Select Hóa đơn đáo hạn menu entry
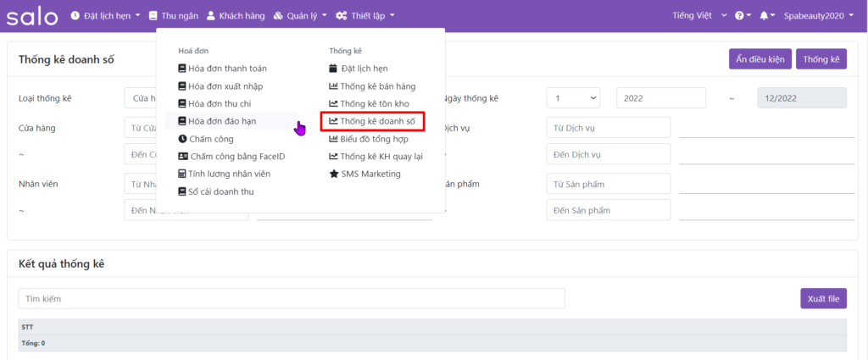868x360 pixels. [x=231, y=121]
